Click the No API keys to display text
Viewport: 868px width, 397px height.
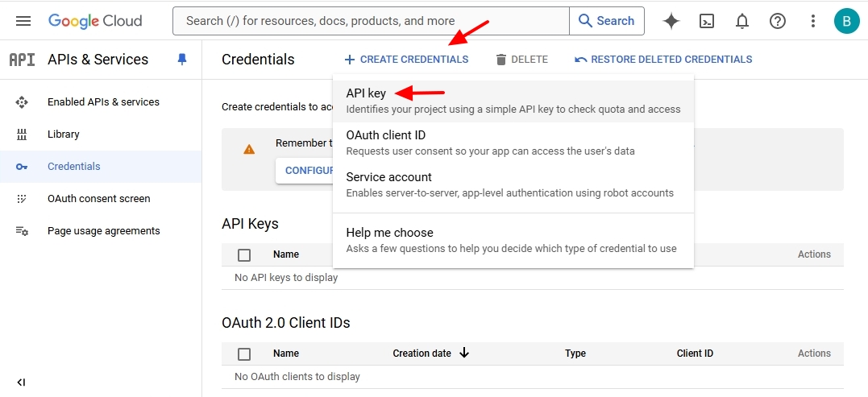[286, 278]
